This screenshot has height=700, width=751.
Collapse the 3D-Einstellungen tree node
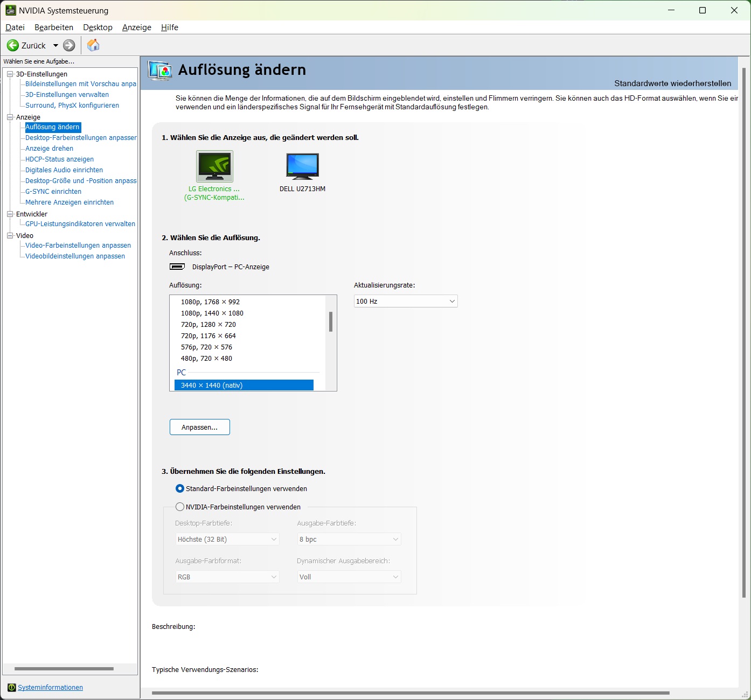coord(10,74)
